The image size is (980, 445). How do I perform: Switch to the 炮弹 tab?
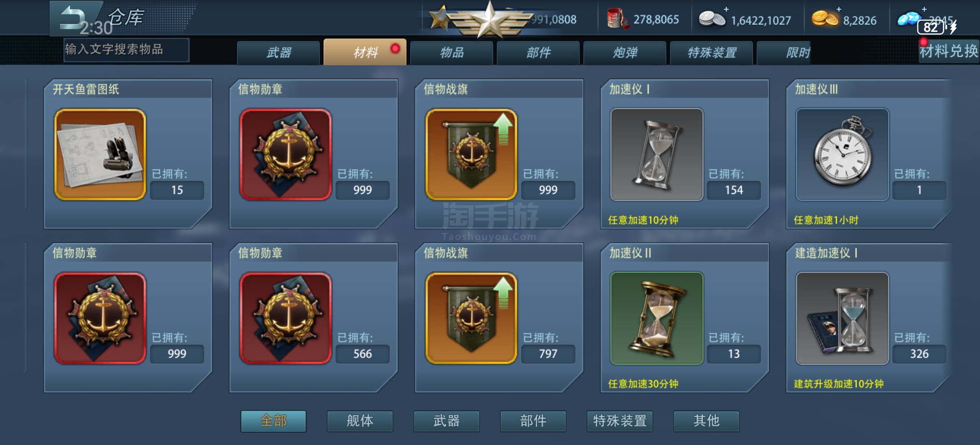[625, 53]
